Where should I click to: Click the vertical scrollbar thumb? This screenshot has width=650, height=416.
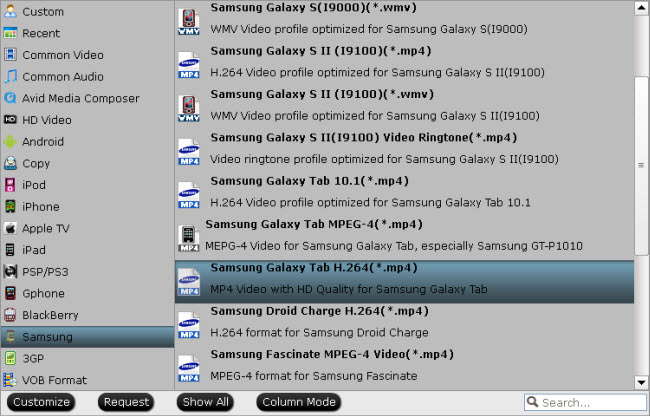(641, 166)
